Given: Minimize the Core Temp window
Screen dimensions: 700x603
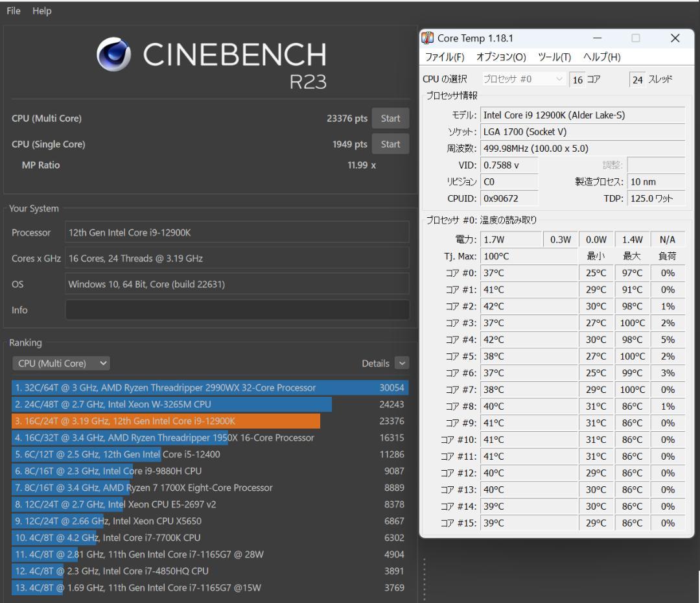Looking at the screenshot, I should click(598, 38).
